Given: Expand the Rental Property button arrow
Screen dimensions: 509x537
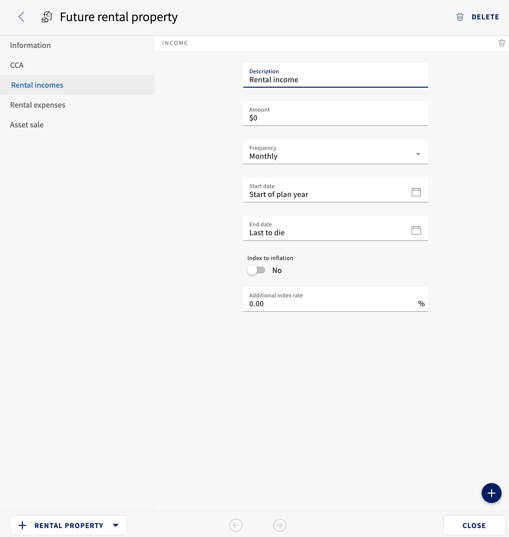Looking at the screenshot, I should (x=115, y=525).
